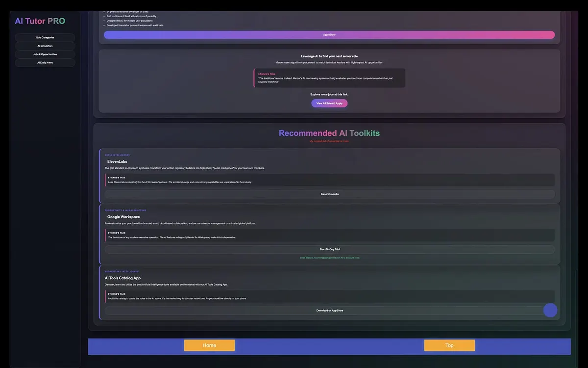
Task: Click 'Leverage AI to find your next senior role'
Action: (x=329, y=56)
